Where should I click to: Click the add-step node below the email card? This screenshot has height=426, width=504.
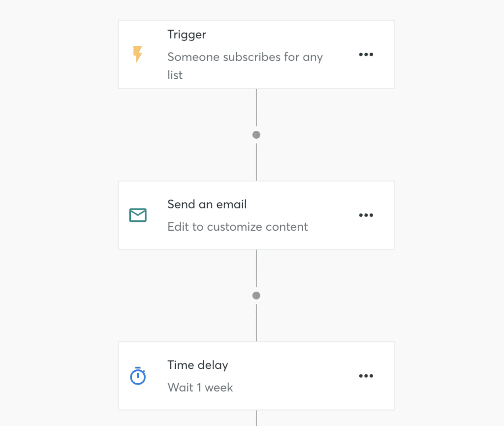click(x=256, y=295)
